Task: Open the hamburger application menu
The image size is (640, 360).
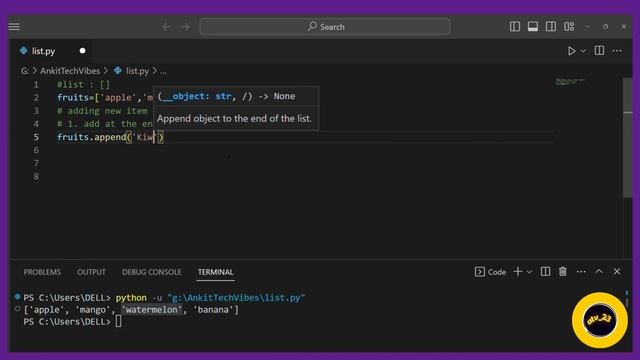Action: click(x=14, y=27)
